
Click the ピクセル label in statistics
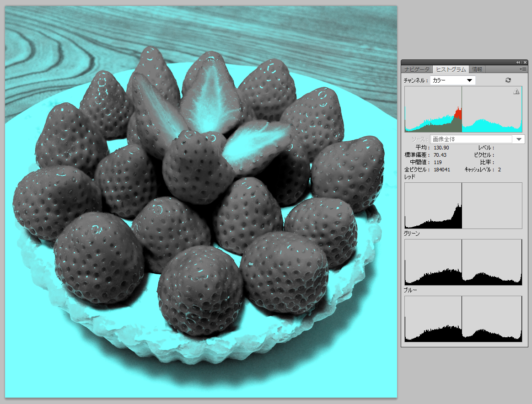pos(484,155)
